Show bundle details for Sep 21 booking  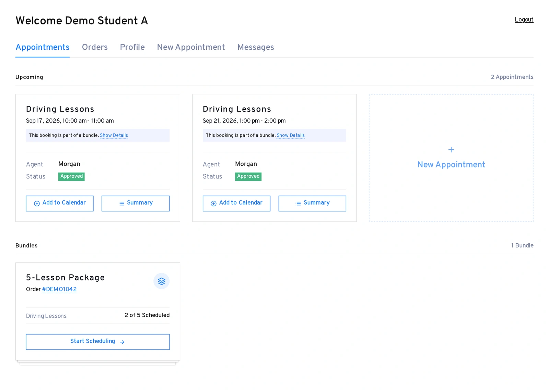coord(291,135)
